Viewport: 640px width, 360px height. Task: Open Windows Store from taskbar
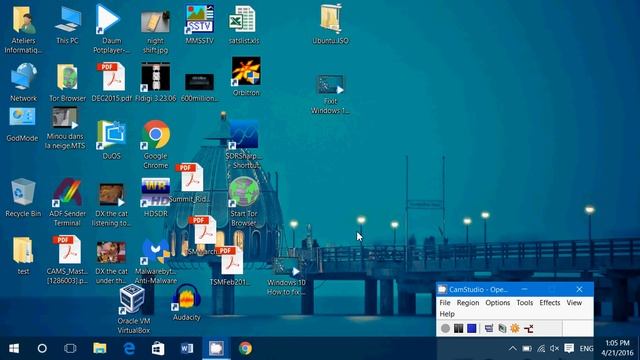click(x=158, y=349)
